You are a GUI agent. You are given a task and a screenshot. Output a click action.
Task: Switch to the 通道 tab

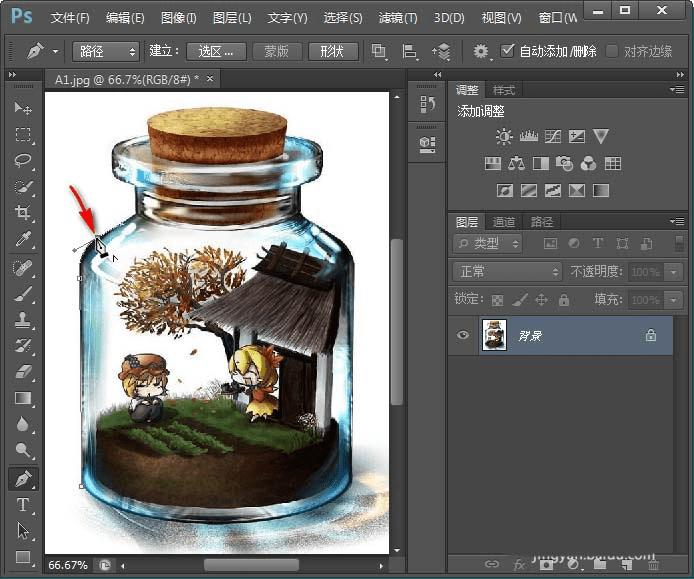pos(504,222)
